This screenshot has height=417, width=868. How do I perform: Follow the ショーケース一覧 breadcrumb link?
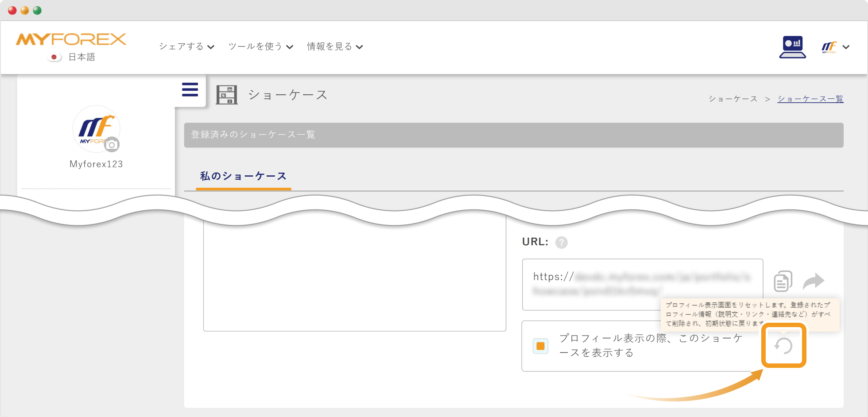[x=810, y=98]
